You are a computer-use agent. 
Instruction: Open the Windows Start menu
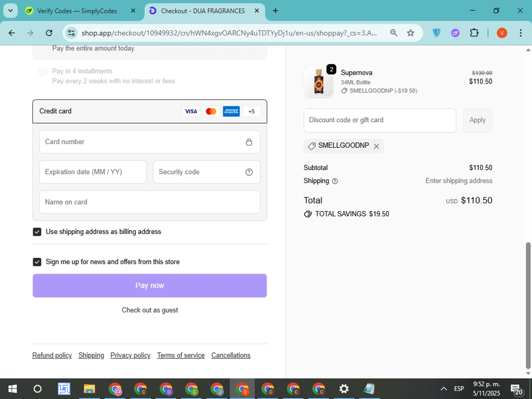tap(12, 389)
